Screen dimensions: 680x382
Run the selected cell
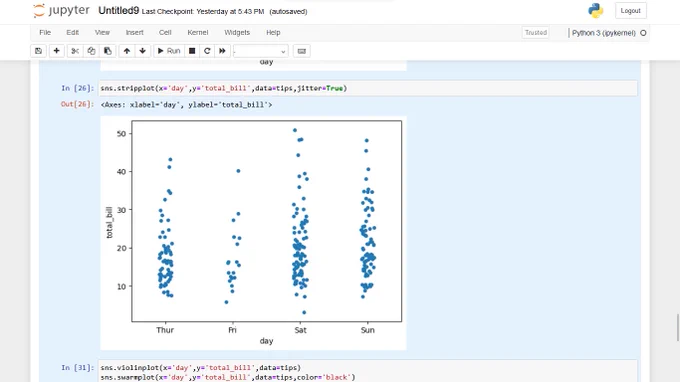coord(169,51)
